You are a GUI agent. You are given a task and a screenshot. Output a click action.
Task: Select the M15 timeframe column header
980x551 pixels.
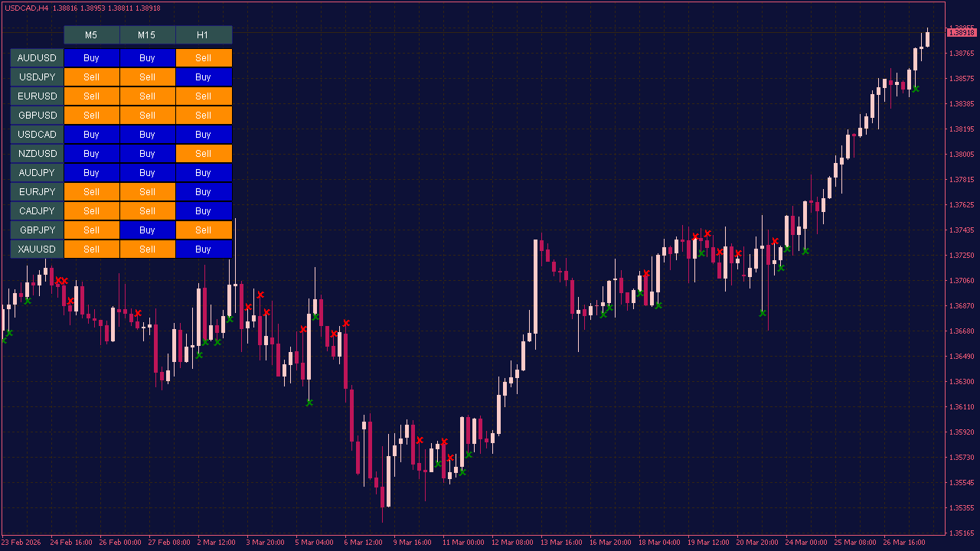tap(147, 35)
